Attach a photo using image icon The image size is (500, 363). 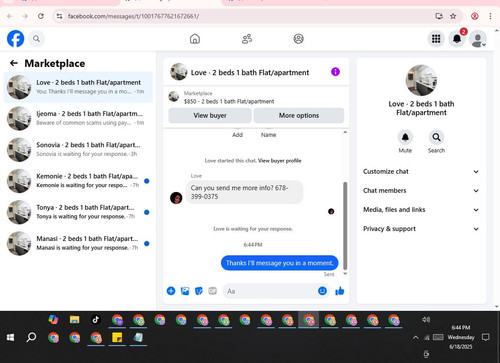(185, 291)
